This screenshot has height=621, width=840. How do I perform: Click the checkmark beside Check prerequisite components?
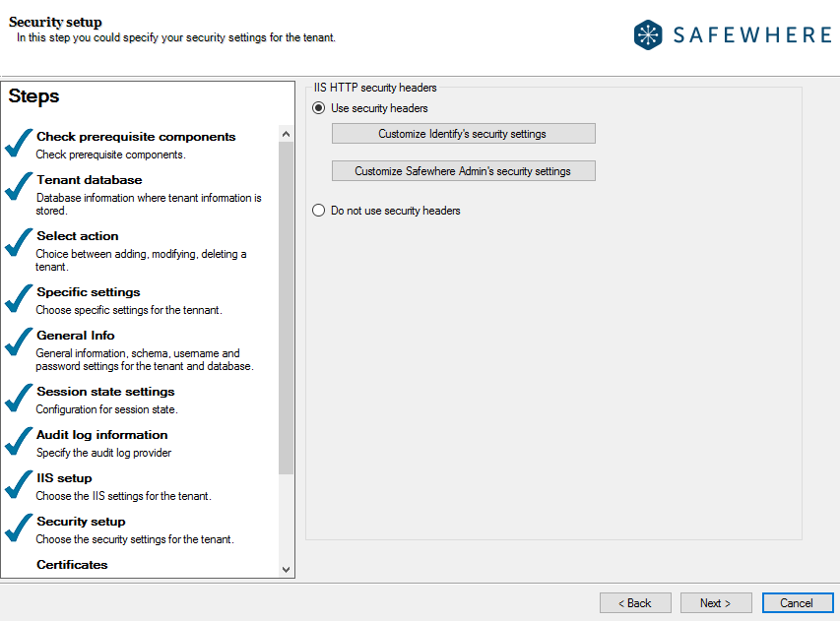point(18,144)
